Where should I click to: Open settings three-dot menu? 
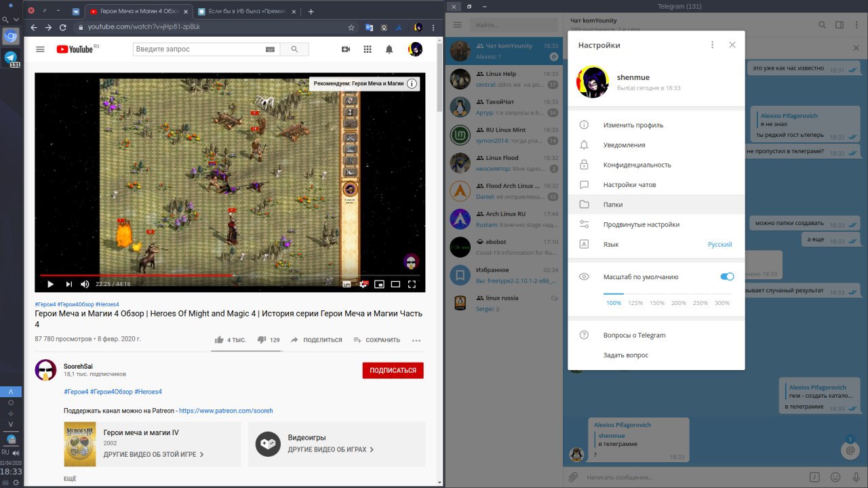pyautogui.click(x=712, y=45)
